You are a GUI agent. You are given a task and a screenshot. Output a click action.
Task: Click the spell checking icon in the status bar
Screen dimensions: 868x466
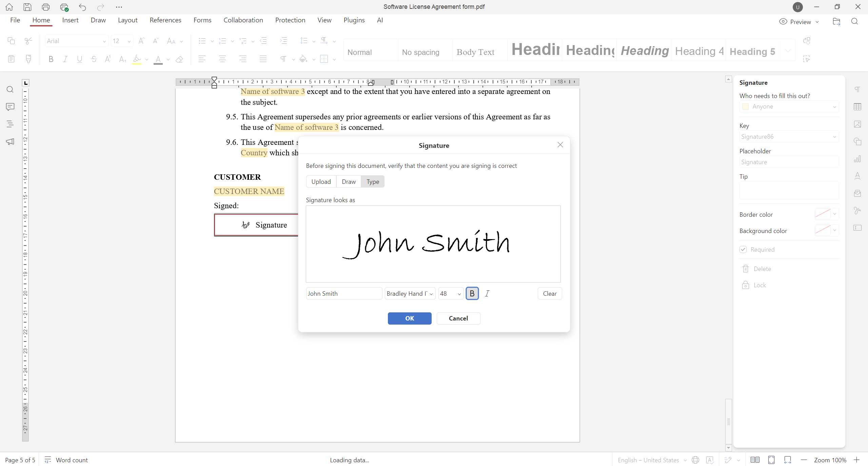710,460
